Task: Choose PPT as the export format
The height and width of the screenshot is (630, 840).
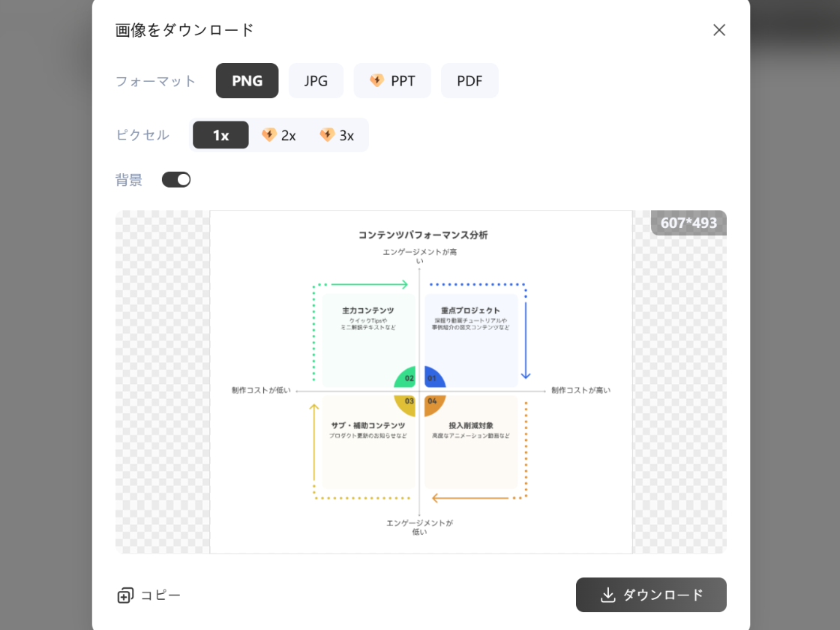Action: coord(391,80)
